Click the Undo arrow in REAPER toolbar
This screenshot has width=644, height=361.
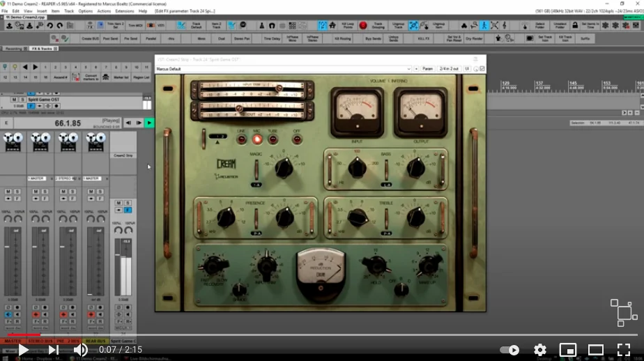(x=49, y=26)
